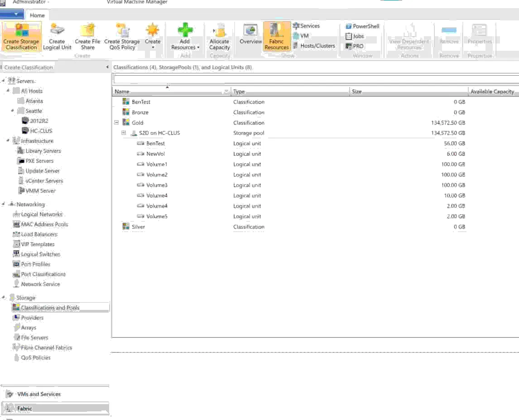Open Fibre Channel Fabrics node
Screen dimensions: 519x420
pos(43,348)
